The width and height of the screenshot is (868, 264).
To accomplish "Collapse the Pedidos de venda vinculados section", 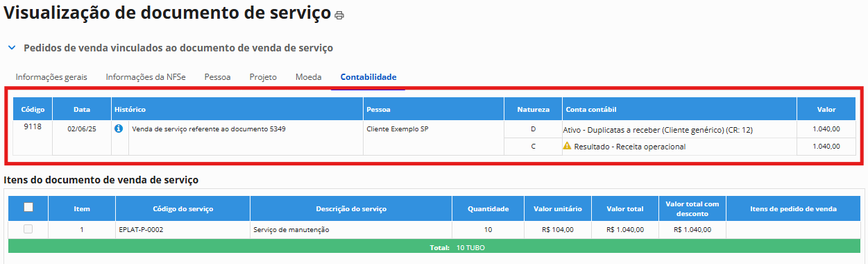I will 11,48.
